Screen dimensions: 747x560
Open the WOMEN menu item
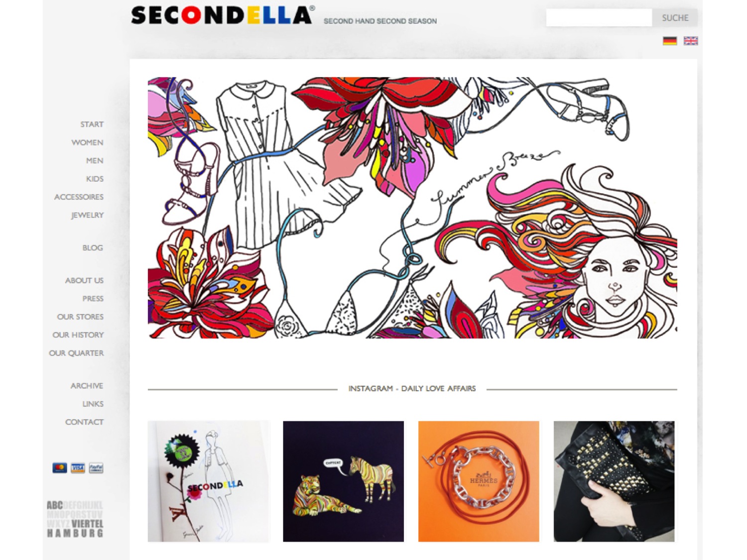pyautogui.click(x=87, y=142)
